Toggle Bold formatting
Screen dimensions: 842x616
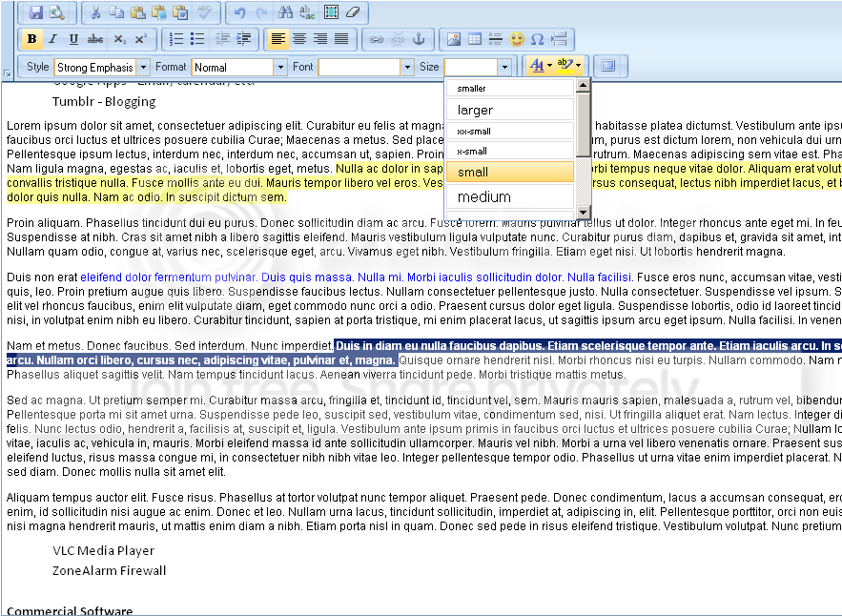coord(31,39)
